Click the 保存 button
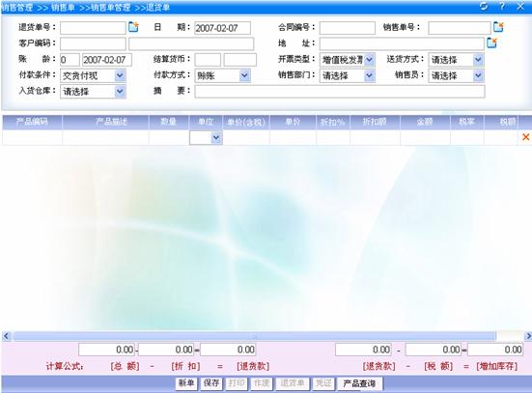 pyautogui.click(x=211, y=383)
